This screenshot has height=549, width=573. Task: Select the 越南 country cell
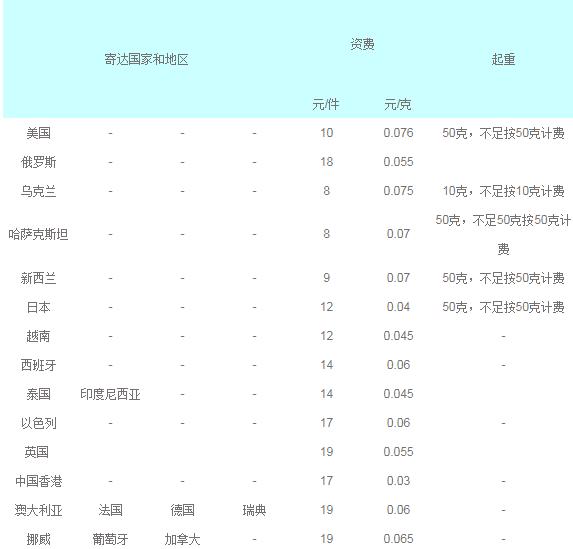tap(38, 336)
